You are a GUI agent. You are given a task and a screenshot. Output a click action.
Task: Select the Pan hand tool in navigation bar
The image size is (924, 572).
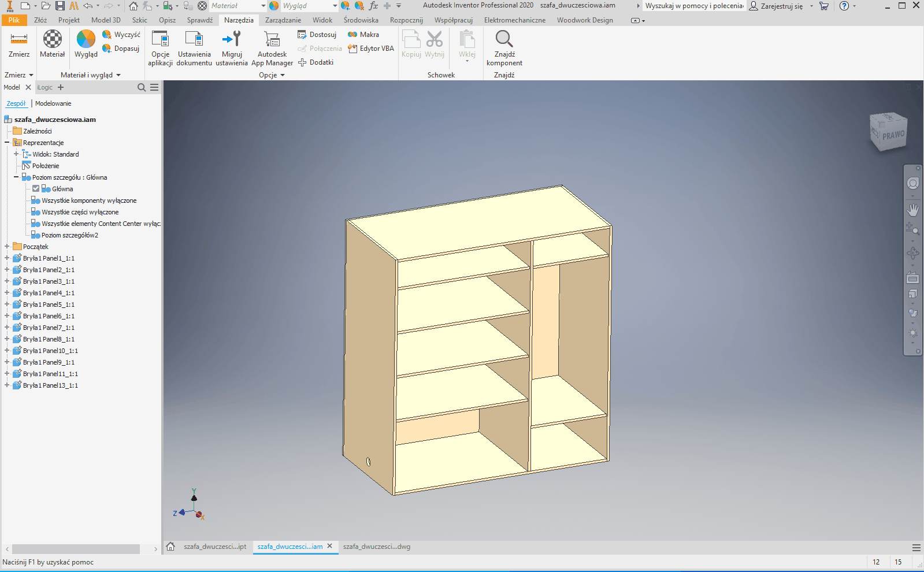[912, 210]
